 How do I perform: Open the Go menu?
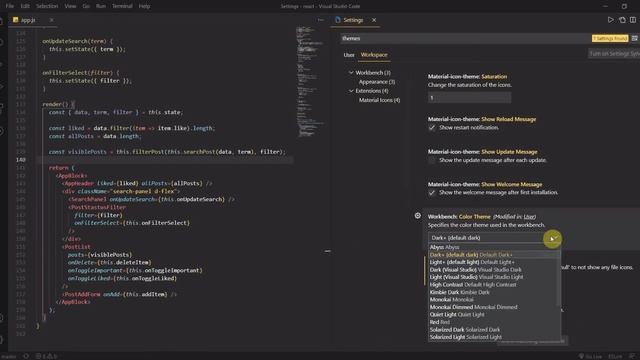click(x=86, y=6)
